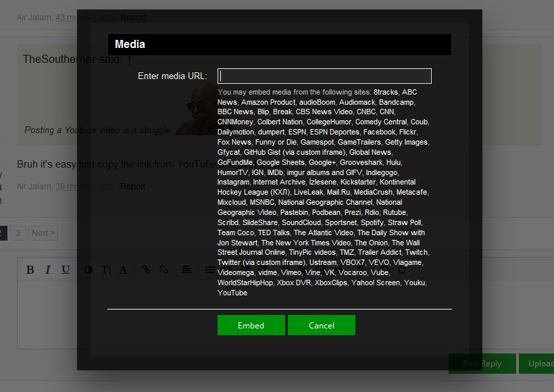Toggle underline formatting in reply editor
554x392 pixels.
pos(66,270)
